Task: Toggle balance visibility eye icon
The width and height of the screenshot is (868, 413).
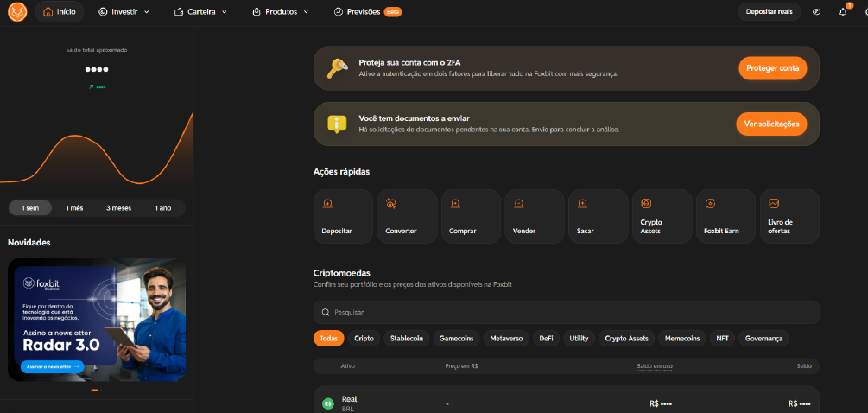Action: coord(816,11)
